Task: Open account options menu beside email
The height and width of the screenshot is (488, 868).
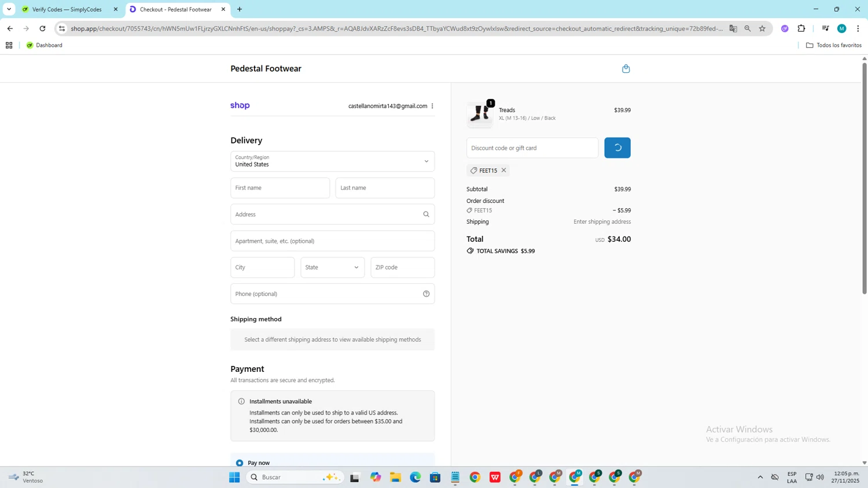Action: tap(432, 106)
